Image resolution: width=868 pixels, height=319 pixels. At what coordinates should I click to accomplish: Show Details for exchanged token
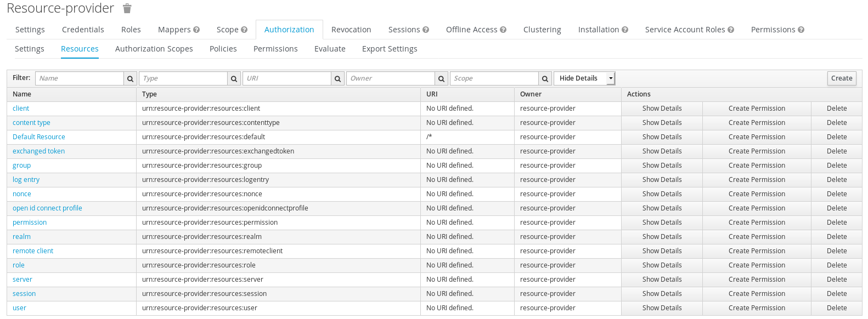(662, 151)
